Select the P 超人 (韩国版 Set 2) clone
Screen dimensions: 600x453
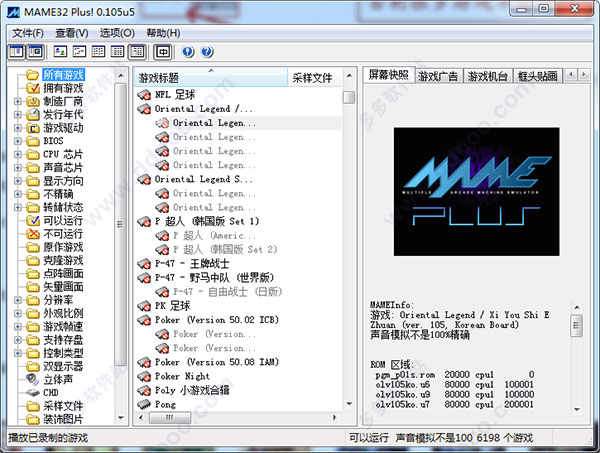tap(225, 249)
